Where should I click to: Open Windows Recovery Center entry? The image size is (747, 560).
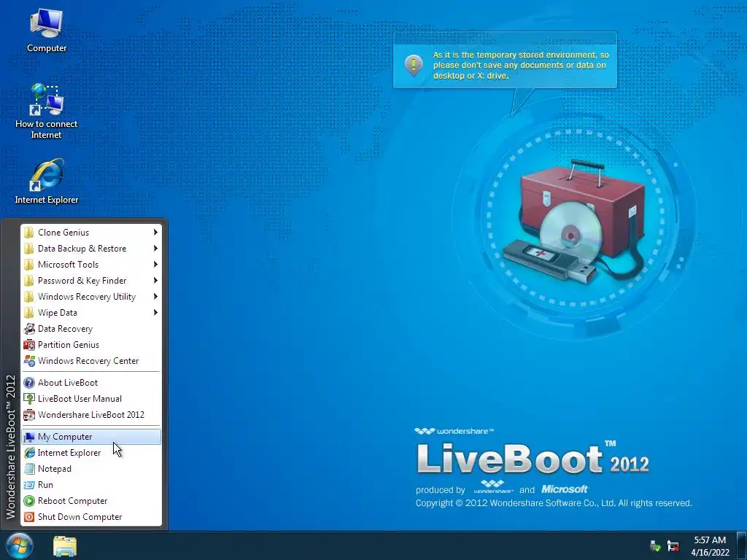(91, 361)
